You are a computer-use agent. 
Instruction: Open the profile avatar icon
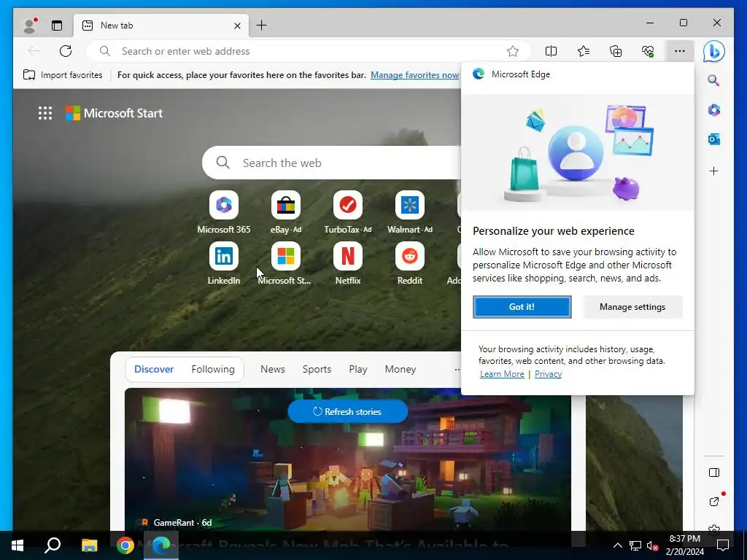tap(30, 26)
